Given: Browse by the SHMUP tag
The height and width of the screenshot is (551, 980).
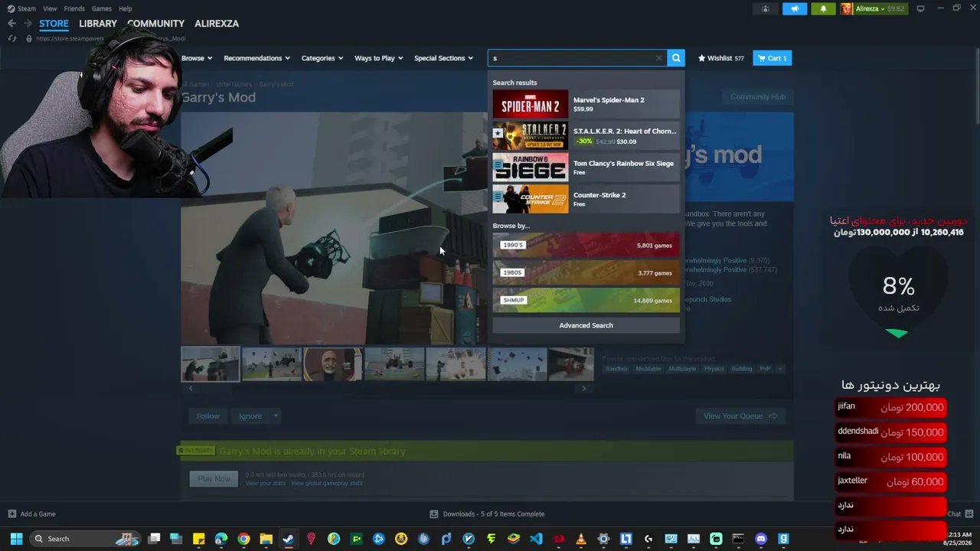Looking at the screenshot, I should (586, 301).
